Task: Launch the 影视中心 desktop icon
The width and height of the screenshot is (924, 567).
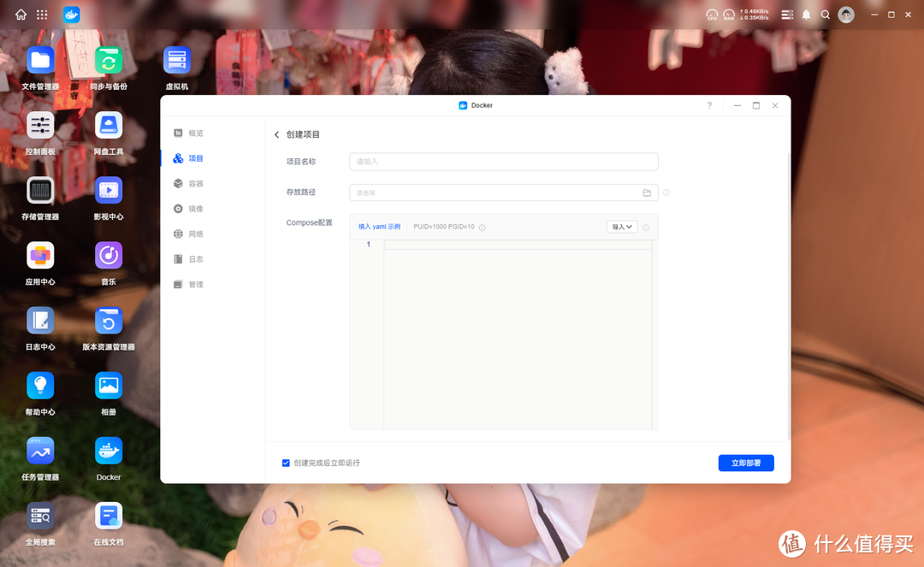Action: [x=109, y=191]
